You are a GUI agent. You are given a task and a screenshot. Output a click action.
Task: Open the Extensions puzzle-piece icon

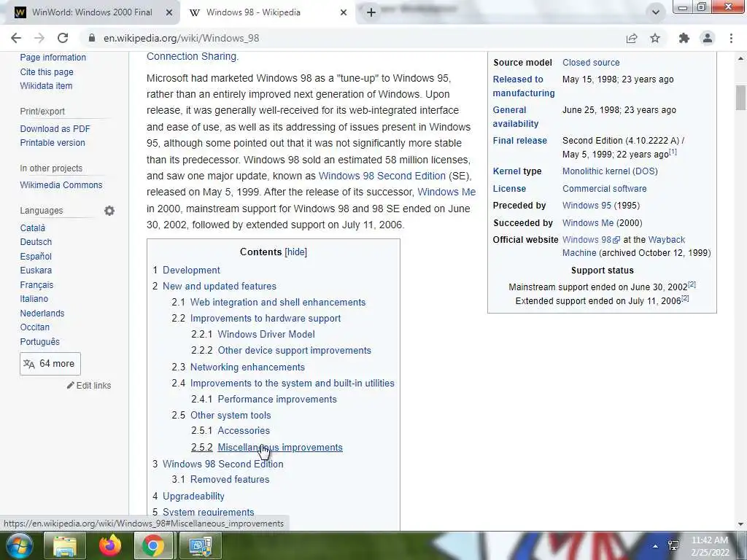click(x=684, y=38)
